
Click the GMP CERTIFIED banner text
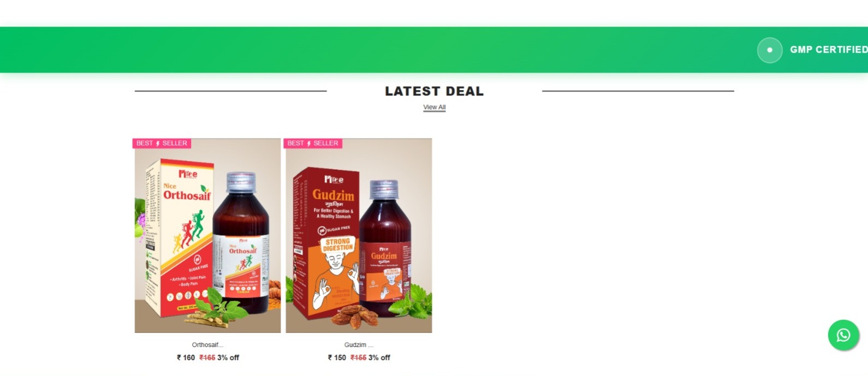829,50
